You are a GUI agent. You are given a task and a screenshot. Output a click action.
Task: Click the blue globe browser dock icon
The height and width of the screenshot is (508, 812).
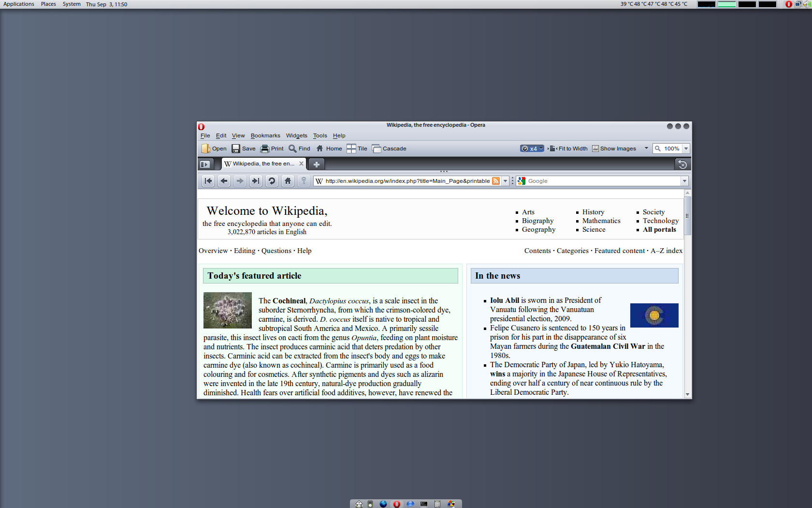[383, 504]
